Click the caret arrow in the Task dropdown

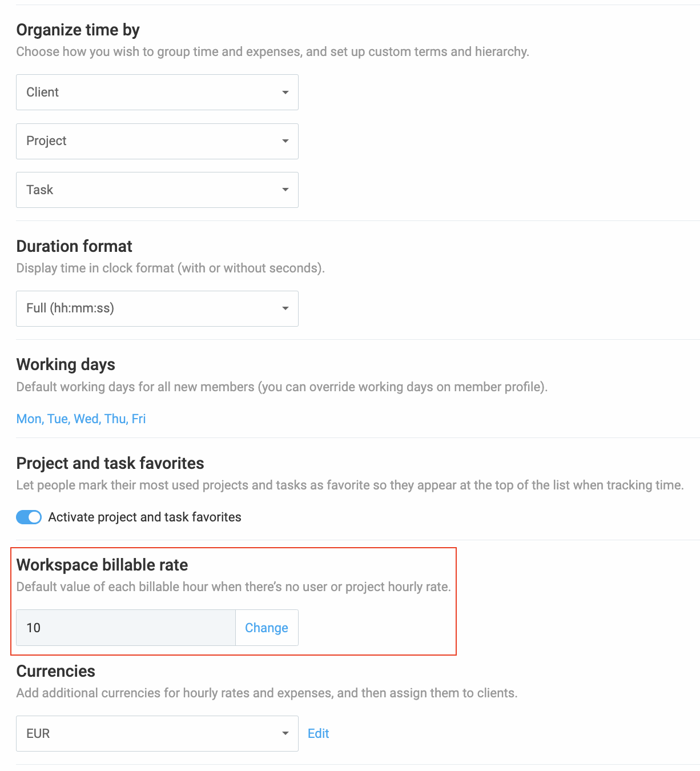(x=285, y=190)
